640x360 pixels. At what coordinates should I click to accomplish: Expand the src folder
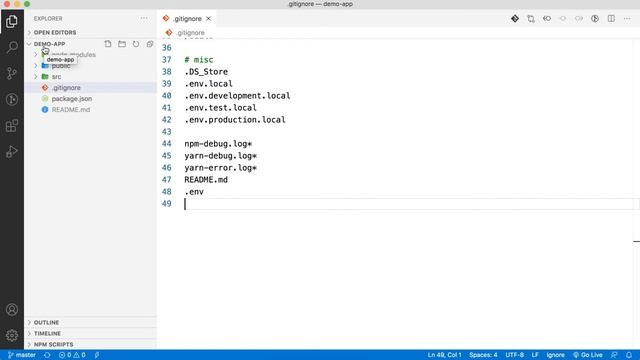coord(36,77)
